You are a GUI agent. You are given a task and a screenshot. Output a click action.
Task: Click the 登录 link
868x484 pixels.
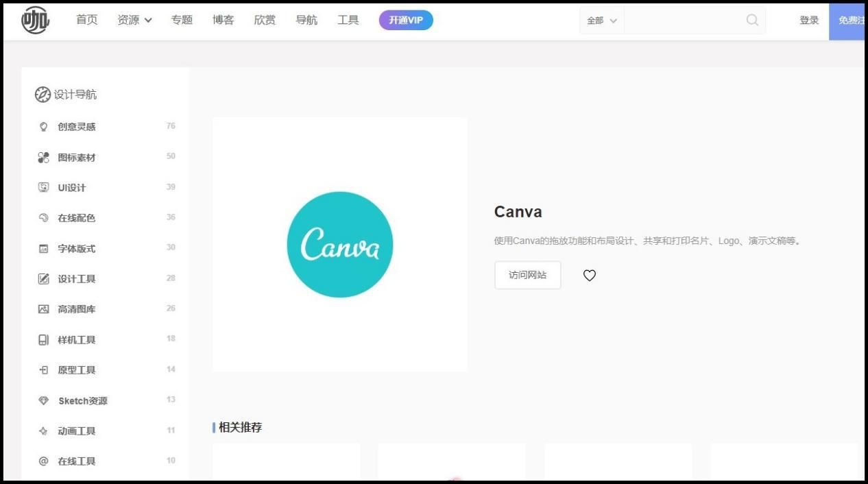(809, 21)
